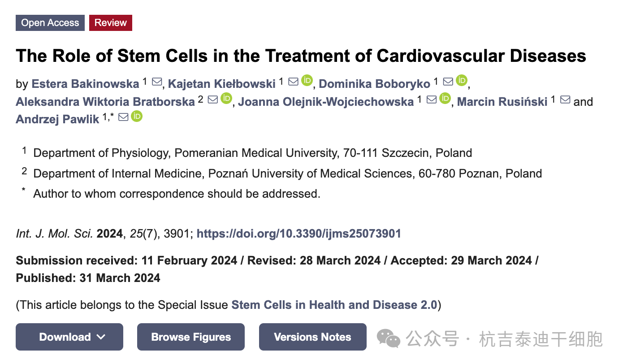
Task: Open Dominika Boboryko's ORCID icon
Action: click(x=462, y=81)
